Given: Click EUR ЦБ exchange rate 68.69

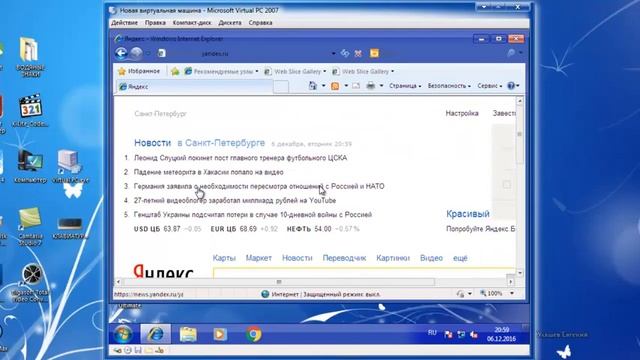Looking at the screenshot, I should (244, 229).
